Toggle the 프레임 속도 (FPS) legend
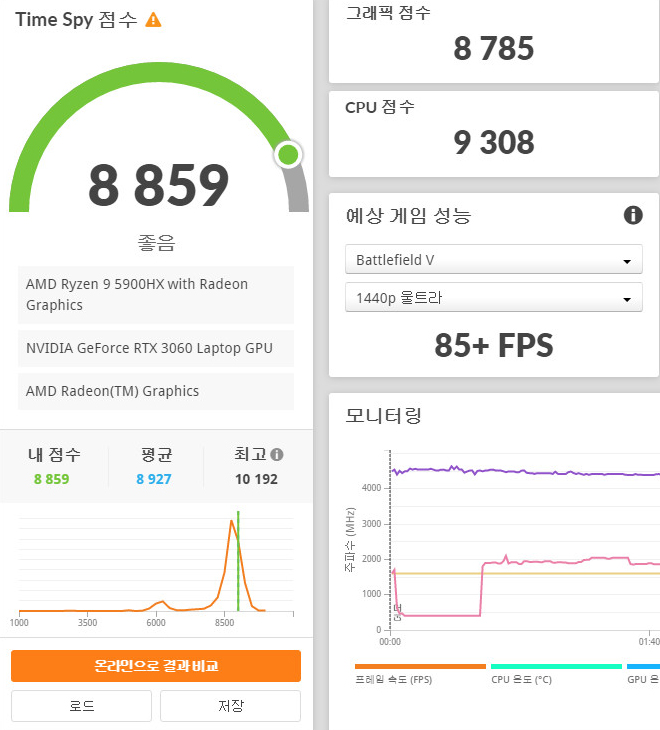Viewport: 660px width, 730px height. pos(420,674)
